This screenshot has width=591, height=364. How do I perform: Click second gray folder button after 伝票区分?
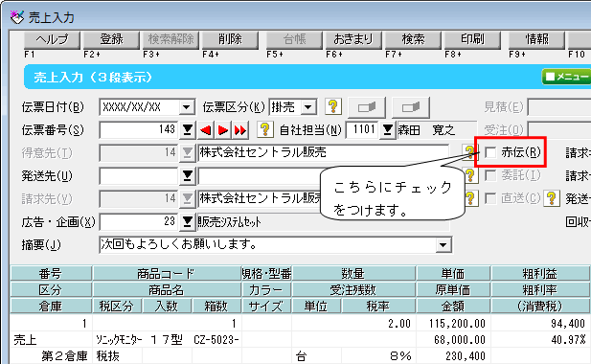pos(411,107)
